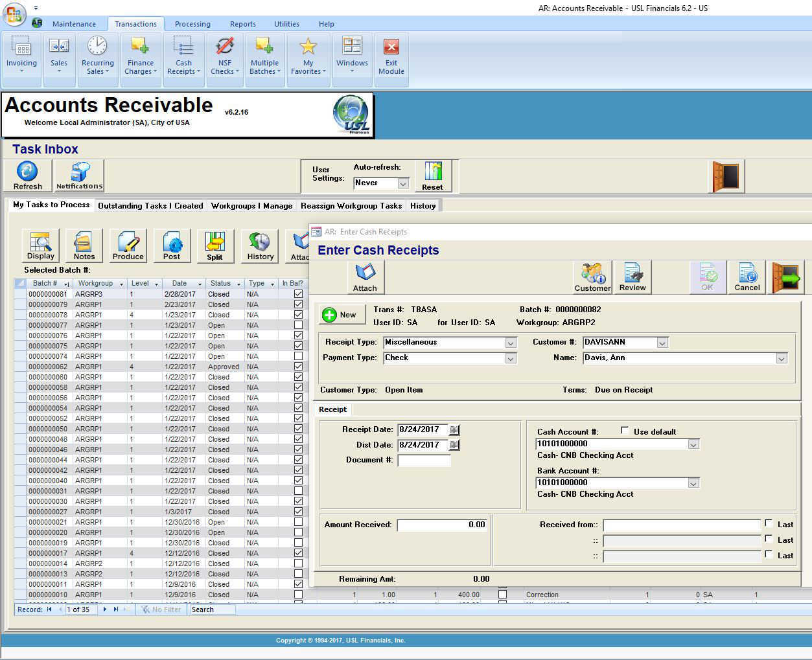812x660 pixels.
Task: Toggle In Bal checkbox for batch 0000000077
Action: tap(298, 325)
